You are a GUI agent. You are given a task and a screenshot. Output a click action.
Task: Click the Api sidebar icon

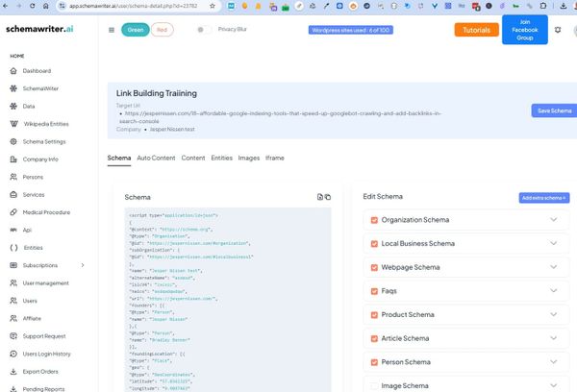(x=13, y=230)
